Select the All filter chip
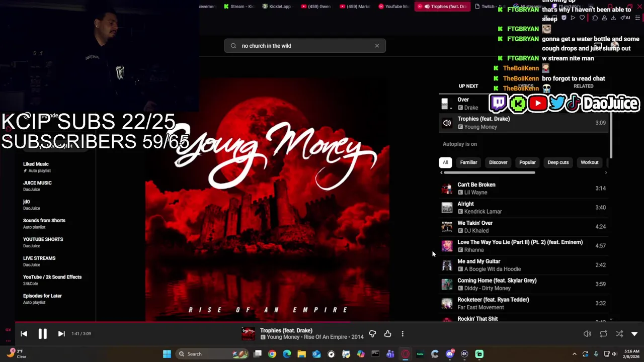This screenshot has height=362, width=644. click(x=445, y=162)
